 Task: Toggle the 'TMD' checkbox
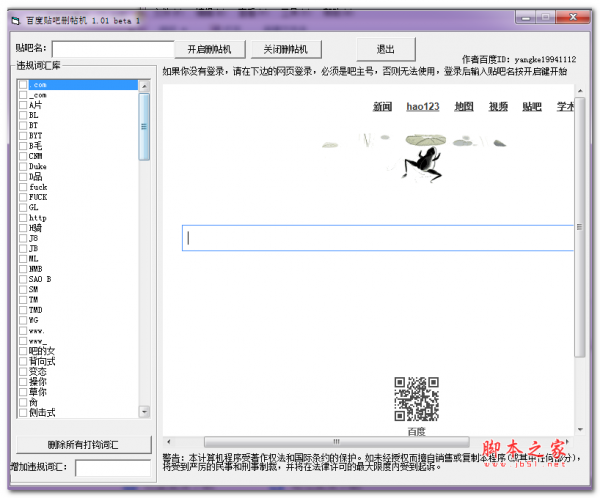23,310
